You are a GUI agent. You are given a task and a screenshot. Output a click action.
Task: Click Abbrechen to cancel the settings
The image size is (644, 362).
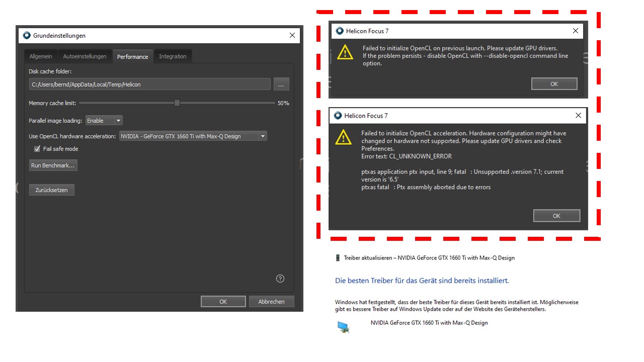click(x=272, y=302)
